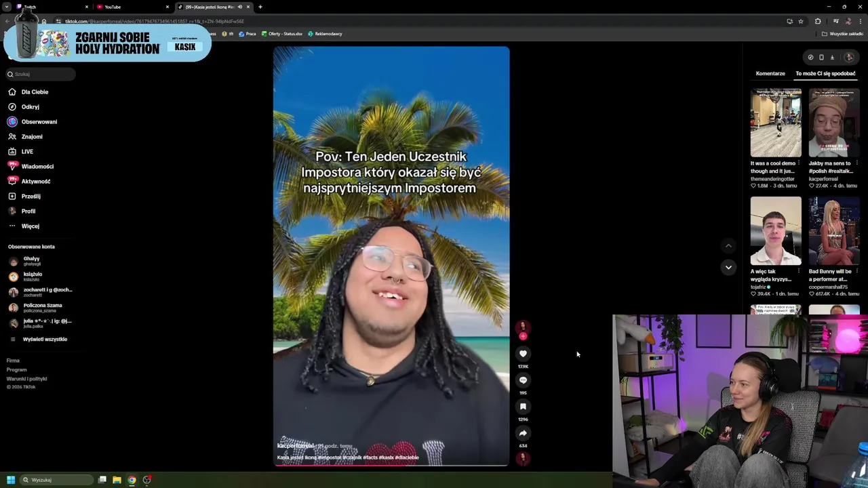
Task: Select the To może Ci się spodobać tab
Action: (825, 73)
